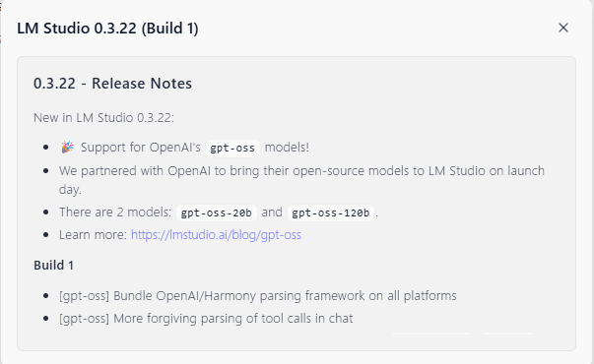This screenshot has width=594, height=364.
Task: Open the lmstudio.ai/blog/gpt-oss link
Action: click(216, 235)
